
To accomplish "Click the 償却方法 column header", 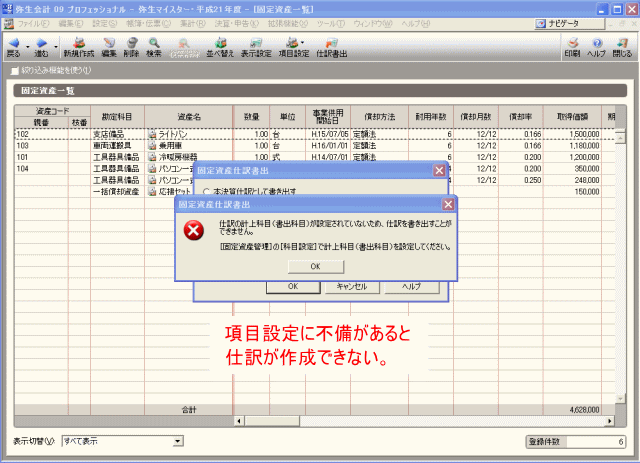I will click(x=380, y=117).
